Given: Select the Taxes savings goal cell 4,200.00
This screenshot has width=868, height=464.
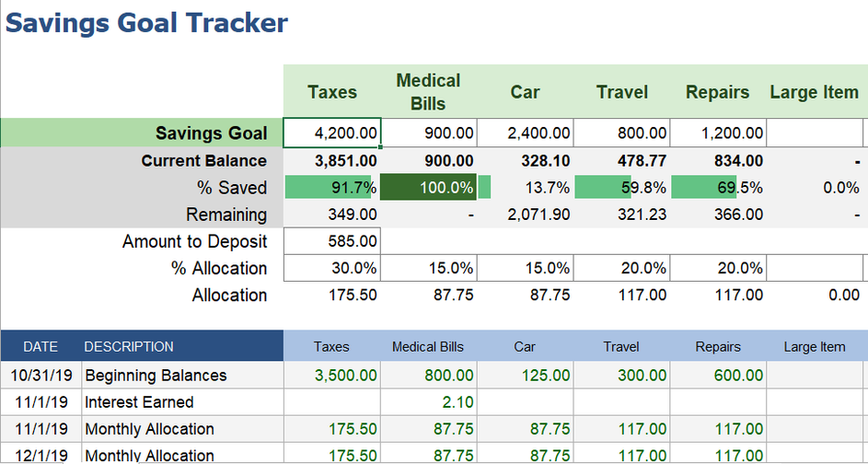Looking at the screenshot, I should coord(332,133).
